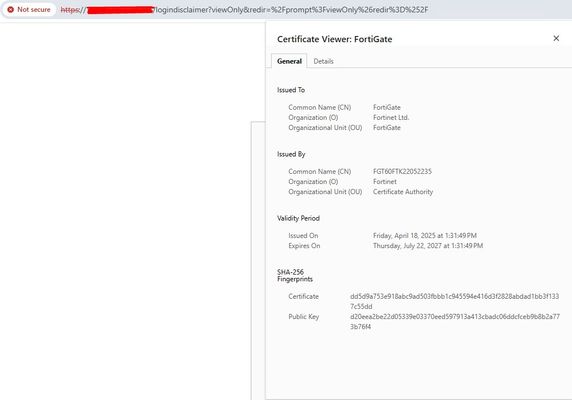Select the General tab
The height and width of the screenshot is (400, 572).
pos(289,61)
